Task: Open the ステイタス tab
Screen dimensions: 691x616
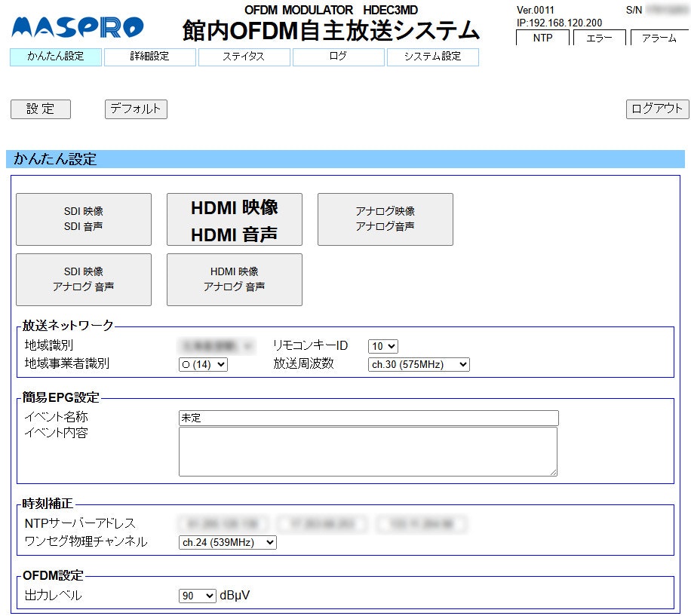Action: coord(244,57)
